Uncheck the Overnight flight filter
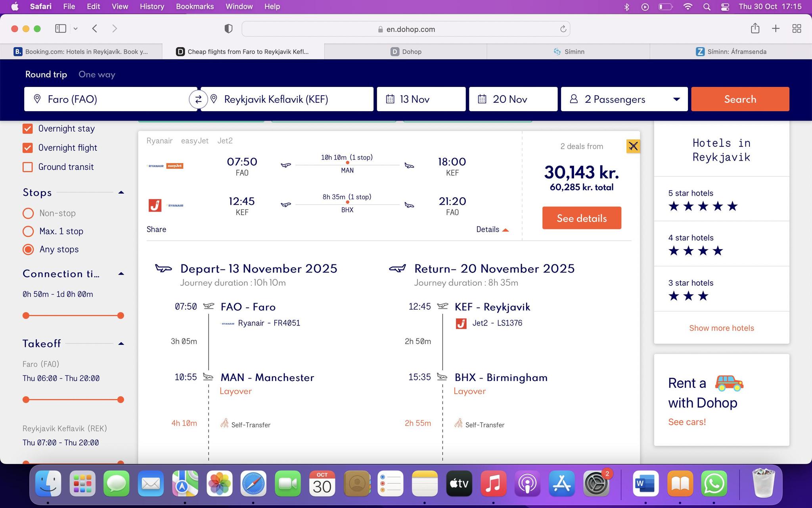The image size is (812, 508). click(x=28, y=148)
